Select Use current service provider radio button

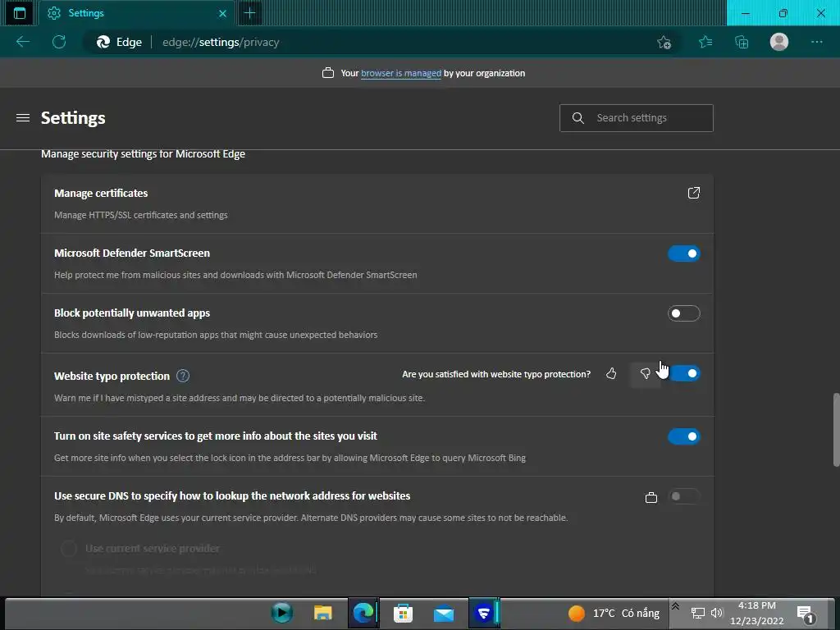pyautogui.click(x=69, y=549)
